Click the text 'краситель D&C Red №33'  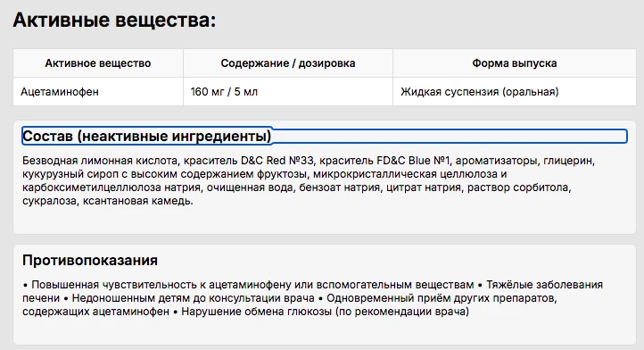point(249,161)
